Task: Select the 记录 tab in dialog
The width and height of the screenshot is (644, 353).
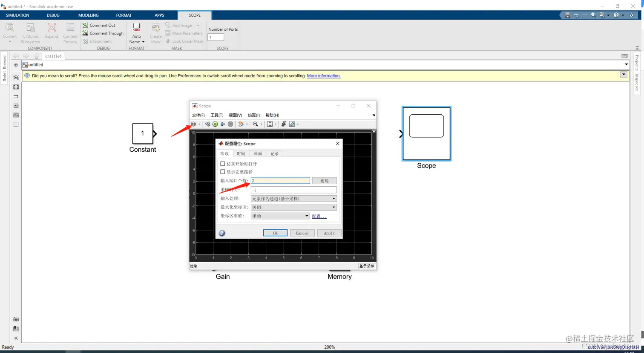Action: click(275, 153)
